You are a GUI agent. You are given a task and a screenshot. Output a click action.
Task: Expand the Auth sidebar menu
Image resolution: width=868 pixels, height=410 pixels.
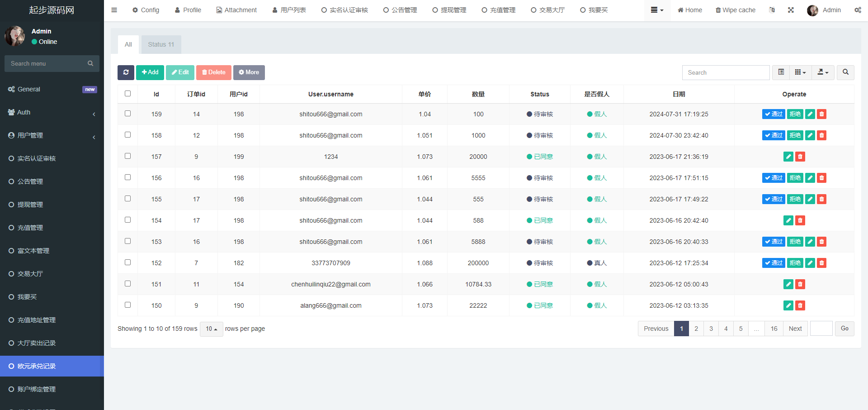pyautogui.click(x=52, y=112)
